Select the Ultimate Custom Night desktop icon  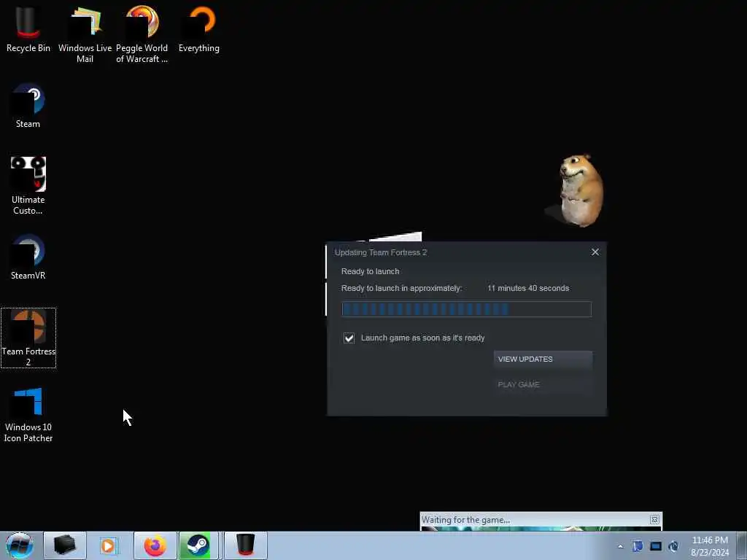point(28,186)
